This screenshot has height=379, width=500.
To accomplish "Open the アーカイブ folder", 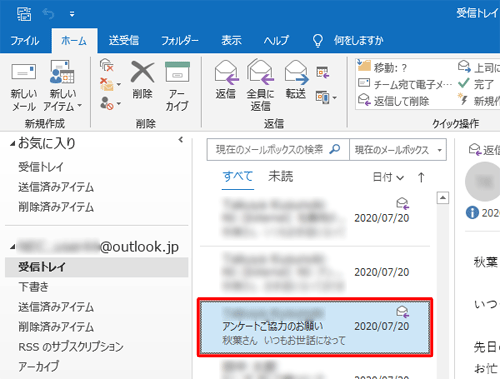I will [x=39, y=366].
